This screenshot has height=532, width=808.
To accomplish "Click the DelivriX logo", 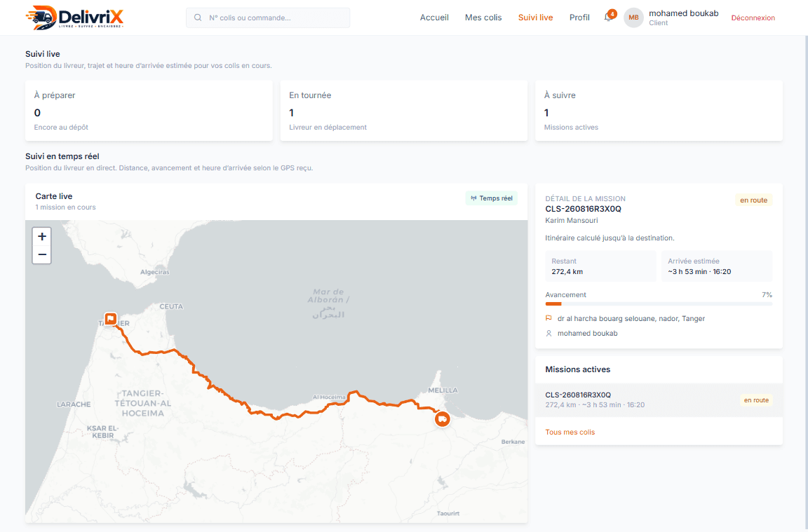I will coord(75,17).
